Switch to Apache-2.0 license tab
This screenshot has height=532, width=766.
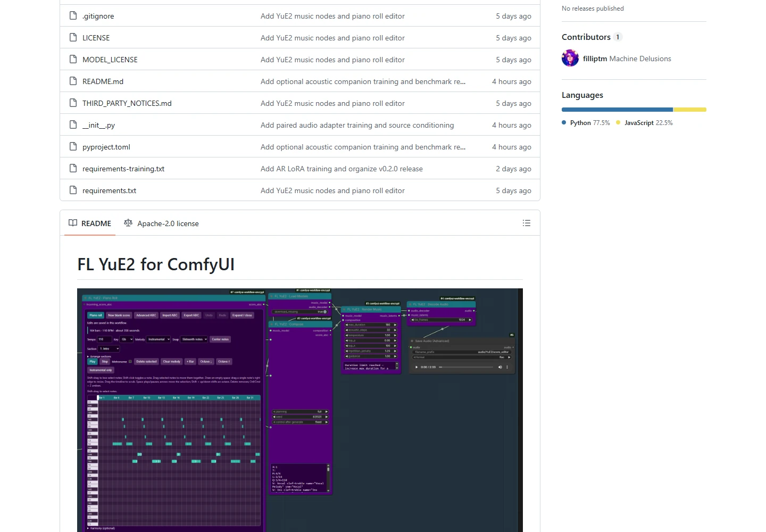(161, 223)
